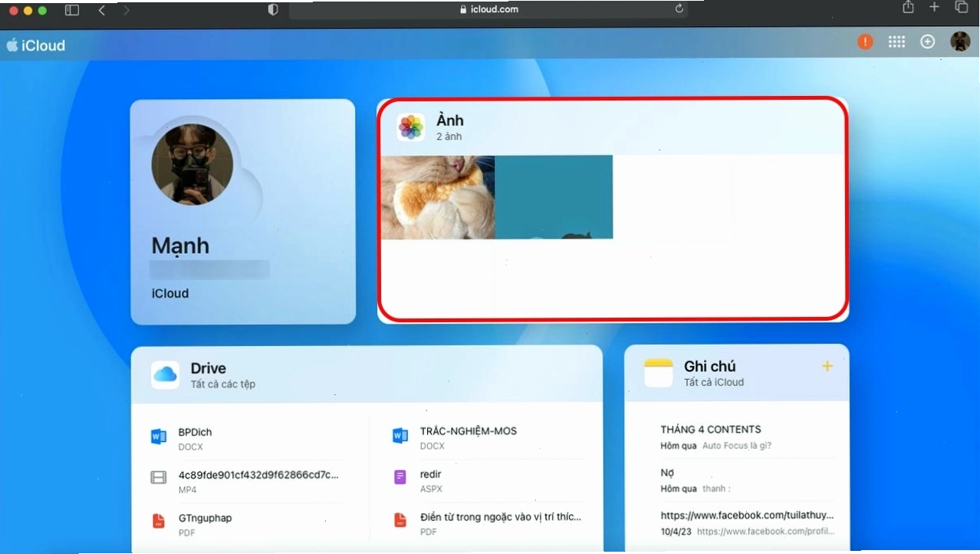Viewport: 980px width, 554px height.
Task: Open the app launcher grid icon
Action: pyautogui.click(x=896, y=42)
